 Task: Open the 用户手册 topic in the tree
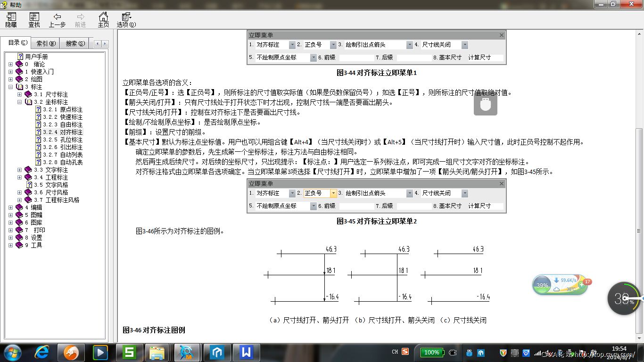pos(36,57)
